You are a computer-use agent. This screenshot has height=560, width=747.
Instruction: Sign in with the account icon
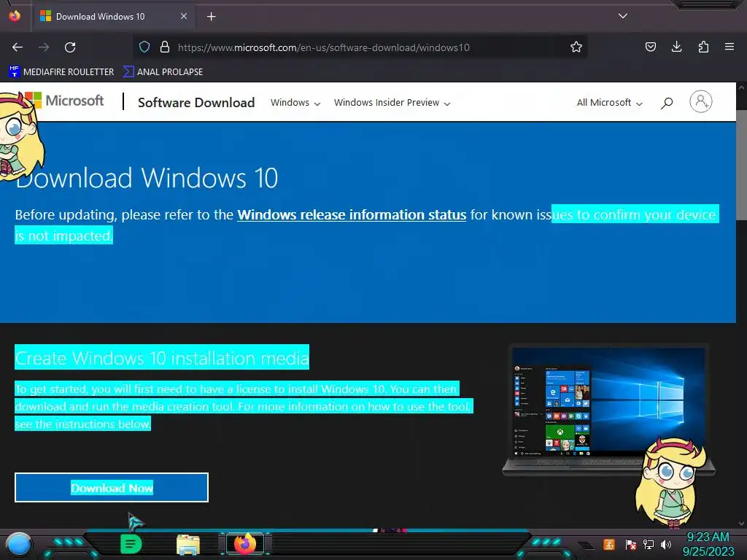pos(701,101)
